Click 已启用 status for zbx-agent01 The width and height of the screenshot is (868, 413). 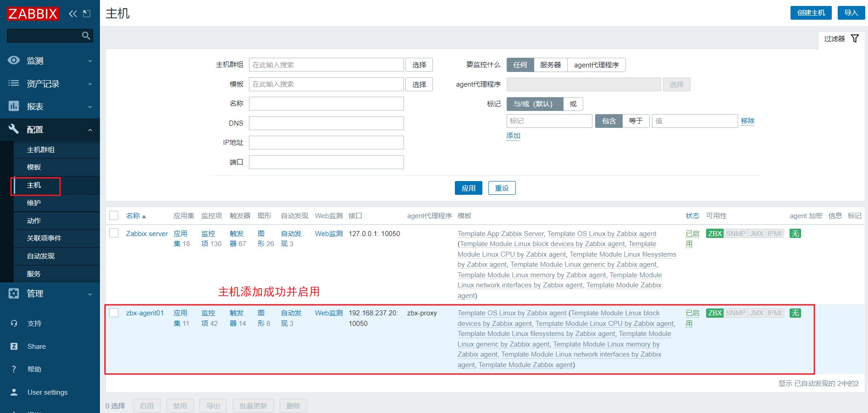coord(692,318)
